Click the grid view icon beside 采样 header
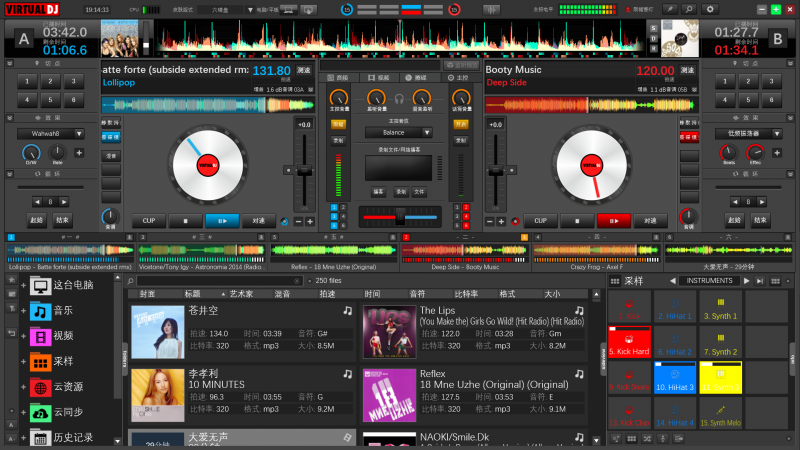The width and height of the screenshot is (800, 450). point(615,281)
